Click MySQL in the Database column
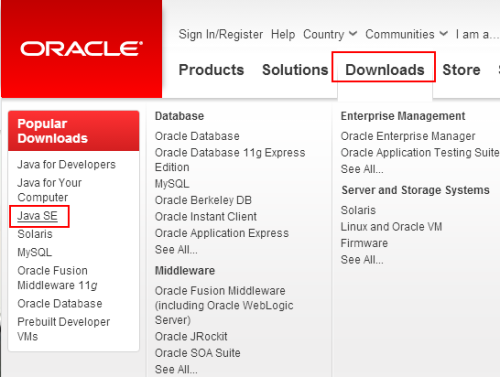The width and height of the screenshot is (500, 377). (x=172, y=184)
